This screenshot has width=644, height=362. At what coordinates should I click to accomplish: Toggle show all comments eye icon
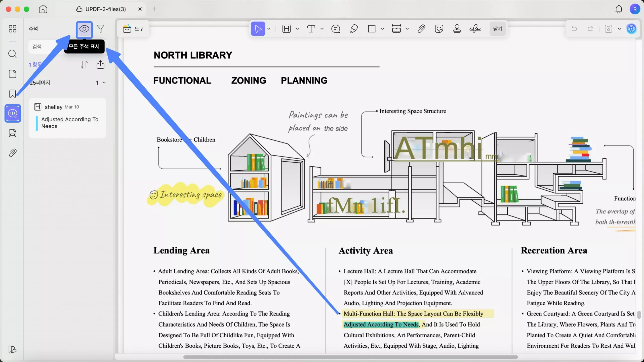click(x=84, y=29)
